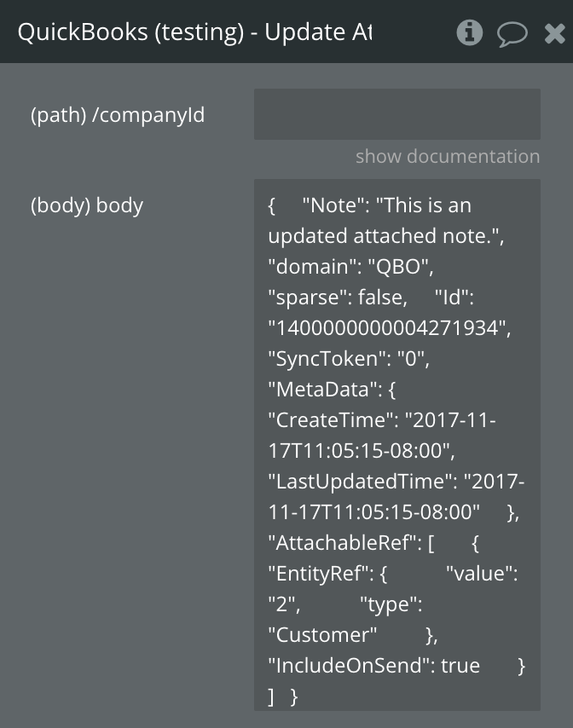Open the comment bubble icon
573x728 pixels.
point(512,34)
